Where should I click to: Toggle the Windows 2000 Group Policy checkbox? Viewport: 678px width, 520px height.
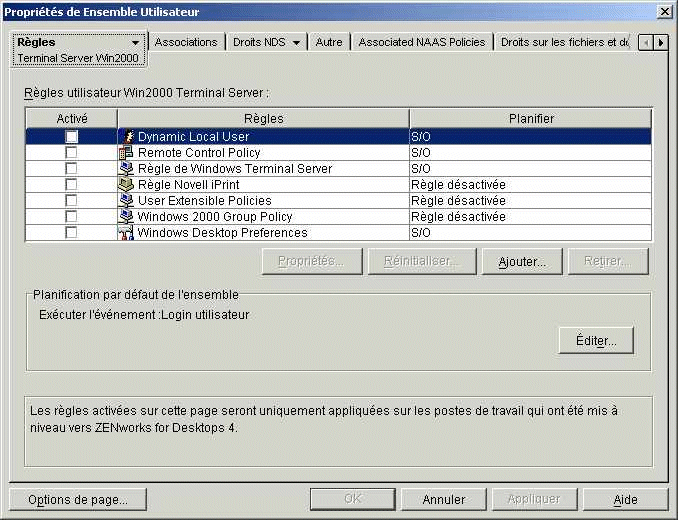(x=71, y=217)
